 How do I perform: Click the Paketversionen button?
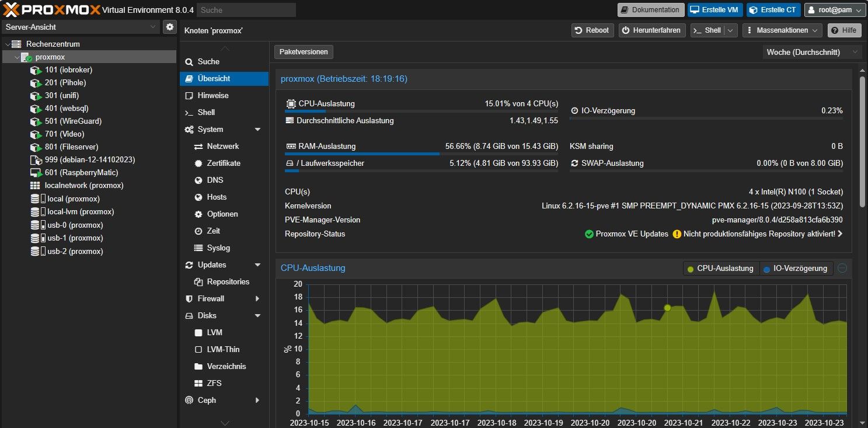[304, 52]
